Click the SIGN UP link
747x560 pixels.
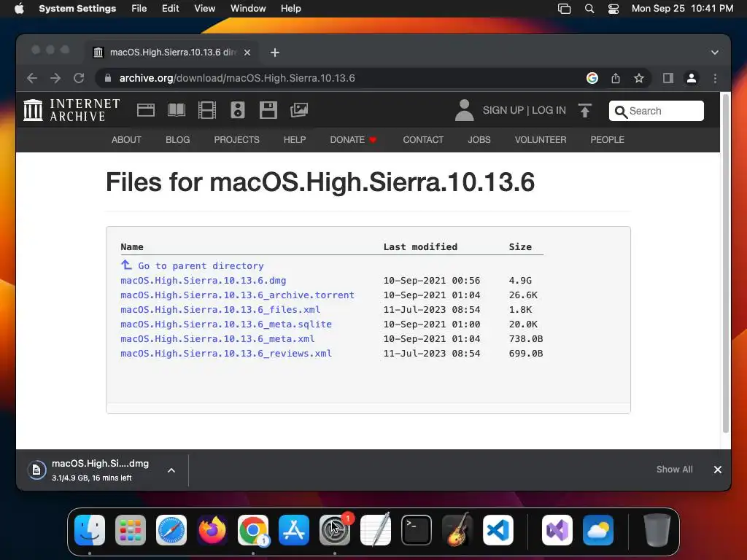503,111
